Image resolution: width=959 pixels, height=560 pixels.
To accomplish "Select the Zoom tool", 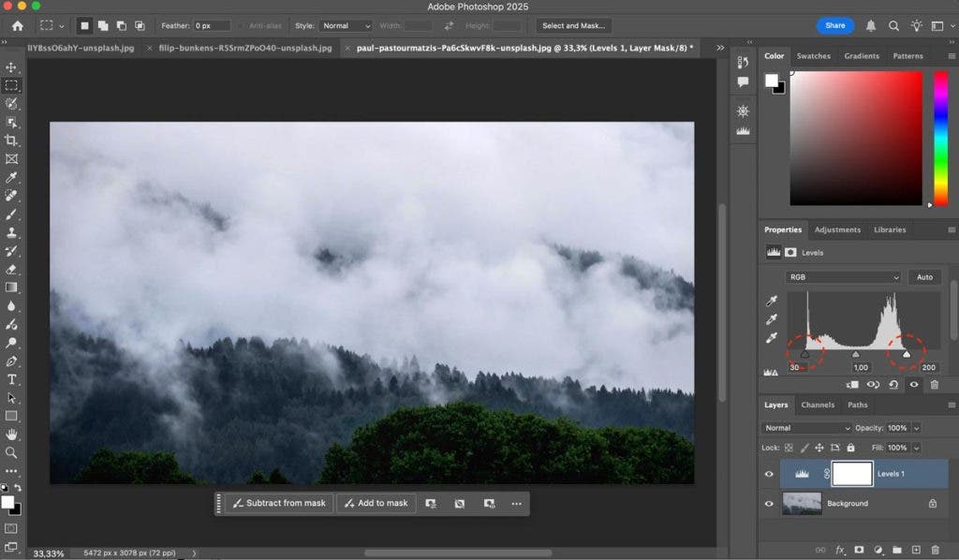I will 11,452.
